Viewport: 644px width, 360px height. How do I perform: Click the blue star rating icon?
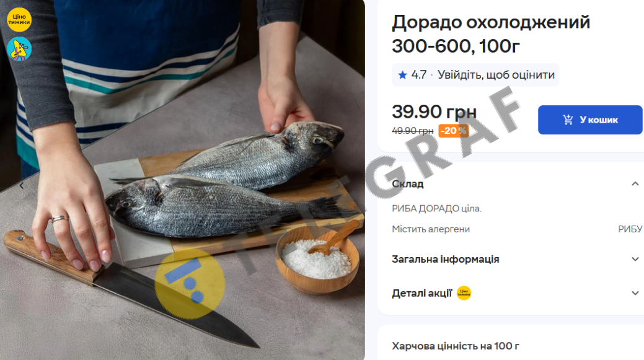click(x=402, y=75)
